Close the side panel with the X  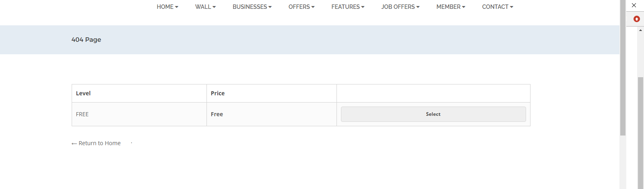pos(634,5)
